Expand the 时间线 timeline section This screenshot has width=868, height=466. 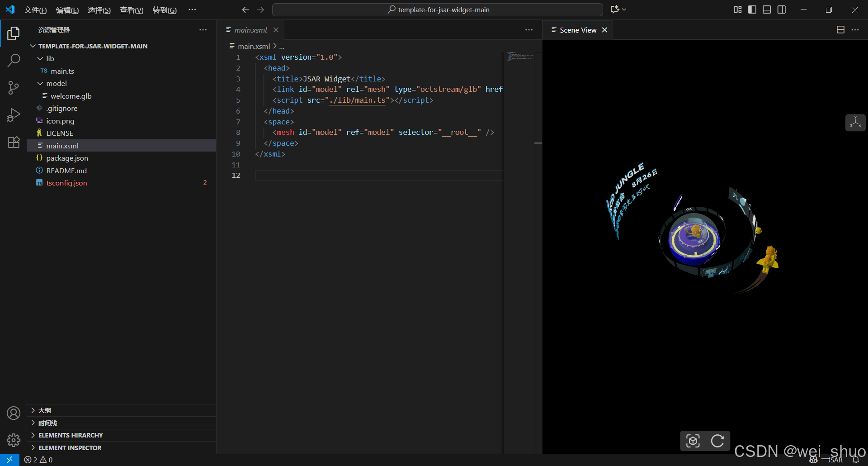pyautogui.click(x=121, y=423)
